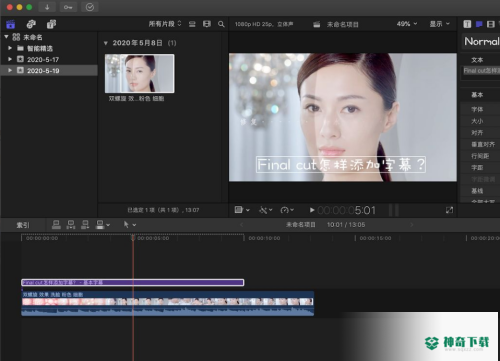Open the Libraries sidebar clapperboard icon

click(11, 24)
